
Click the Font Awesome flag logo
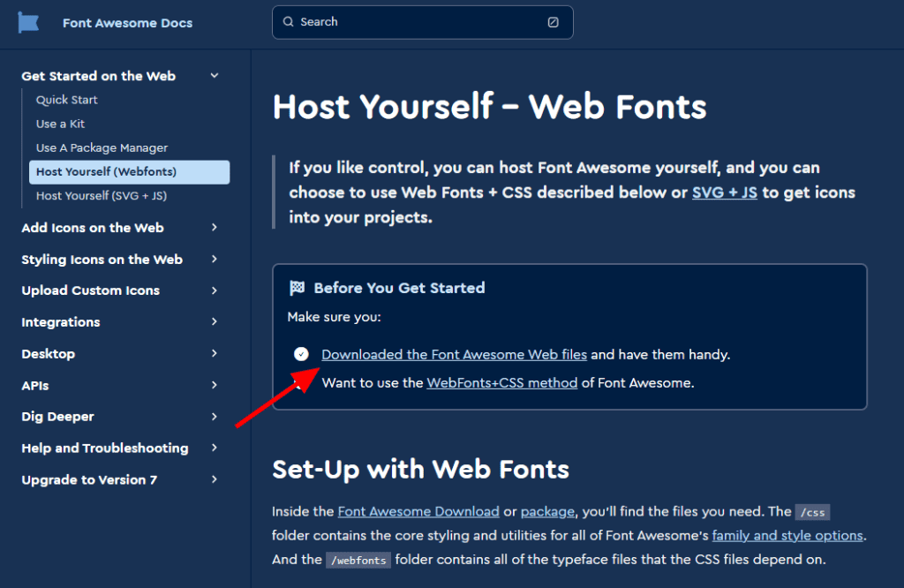[x=29, y=23]
